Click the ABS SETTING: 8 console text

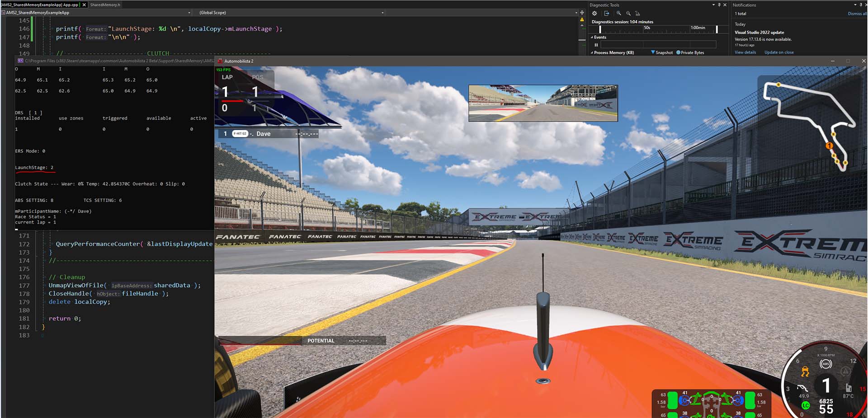pyautogui.click(x=34, y=200)
